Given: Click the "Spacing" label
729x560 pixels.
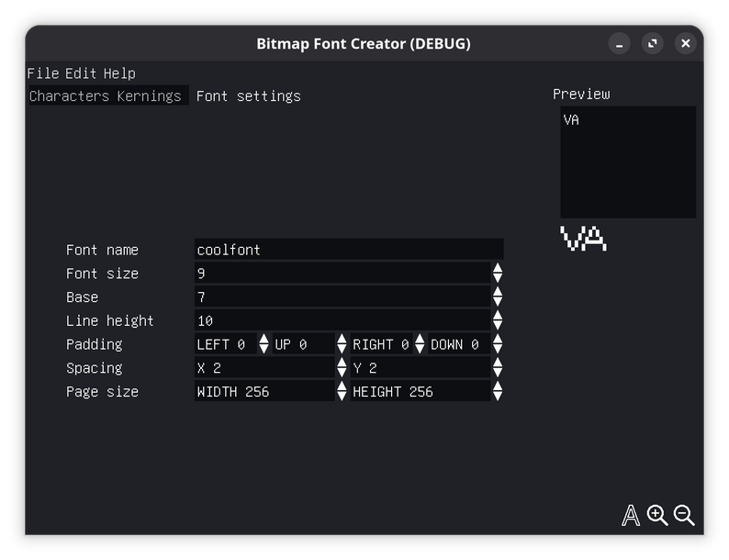Looking at the screenshot, I should pyautogui.click(x=94, y=368).
